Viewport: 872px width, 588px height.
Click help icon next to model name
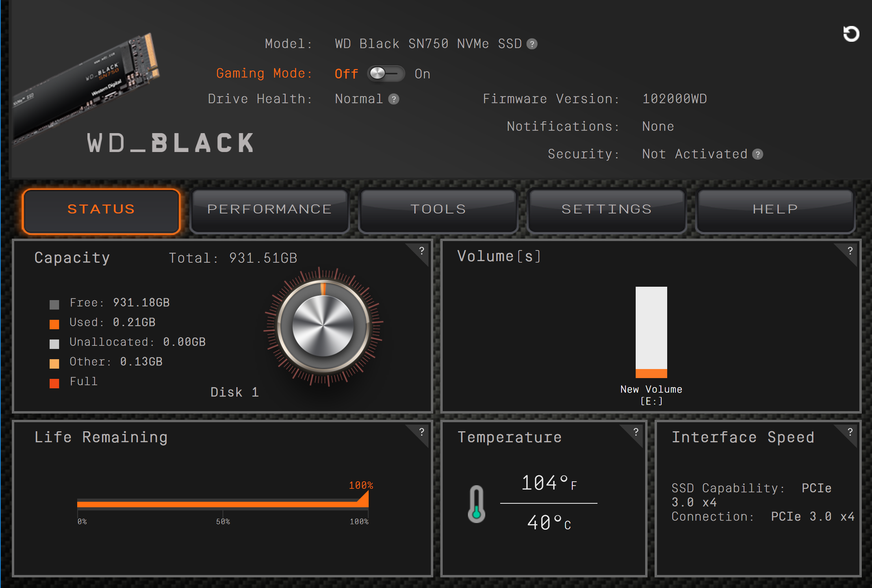[x=532, y=44]
